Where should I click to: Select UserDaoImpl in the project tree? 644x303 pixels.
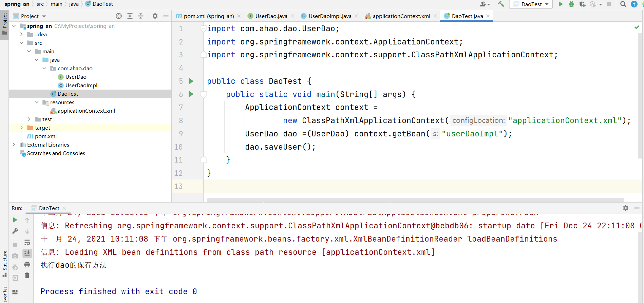point(81,85)
